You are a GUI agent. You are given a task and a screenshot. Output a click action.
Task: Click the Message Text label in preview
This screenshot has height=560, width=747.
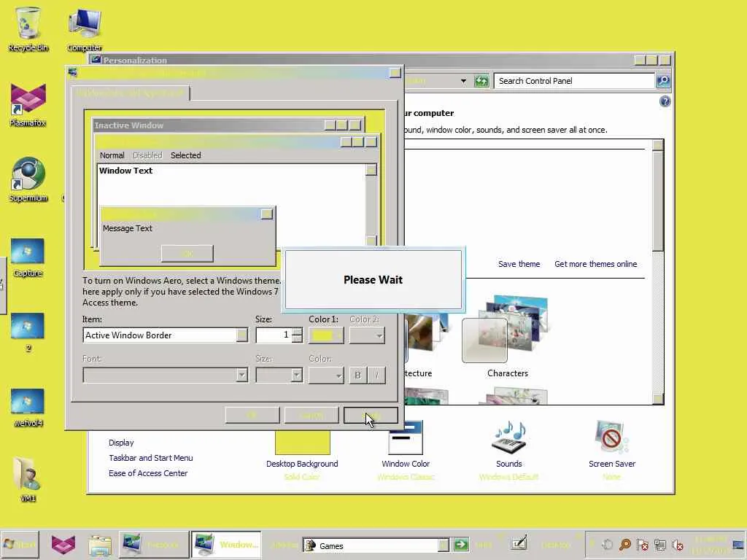click(x=127, y=228)
